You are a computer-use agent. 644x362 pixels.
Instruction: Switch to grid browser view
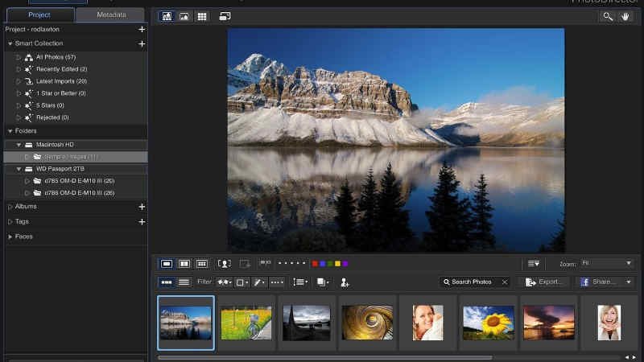[x=202, y=16]
